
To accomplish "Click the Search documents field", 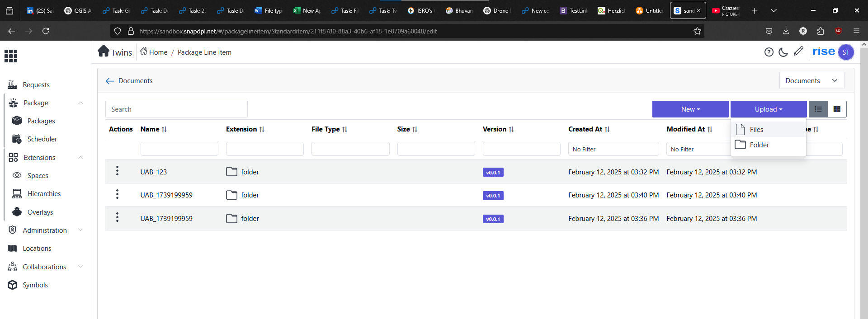I will [x=176, y=109].
